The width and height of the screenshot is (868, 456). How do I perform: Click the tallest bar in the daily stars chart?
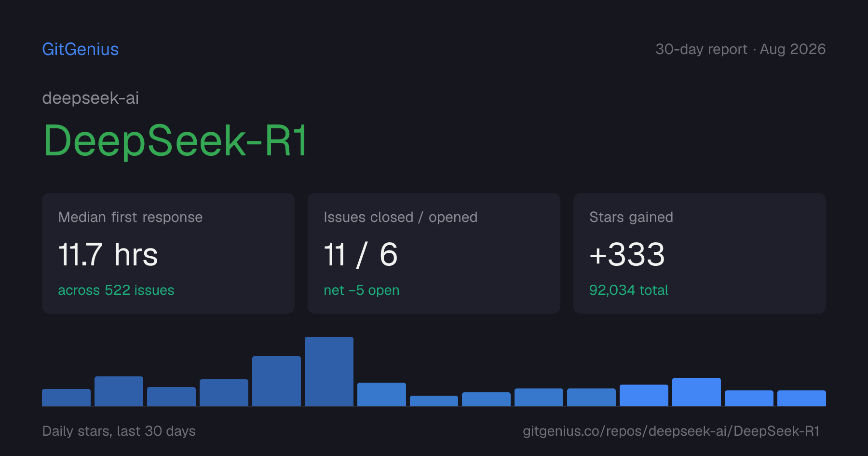329,372
